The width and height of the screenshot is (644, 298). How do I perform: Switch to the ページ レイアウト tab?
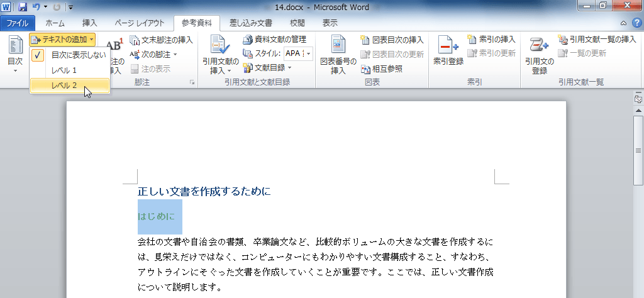[139, 23]
